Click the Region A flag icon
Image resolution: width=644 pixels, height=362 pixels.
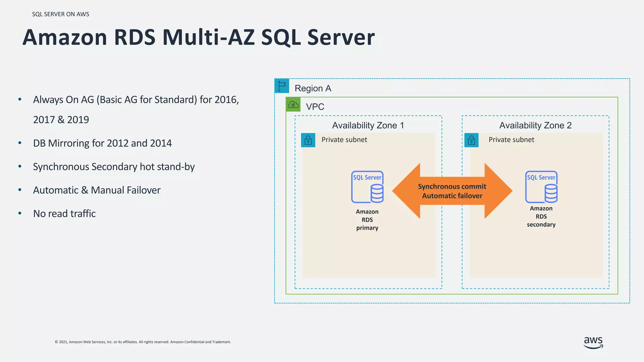point(282,86)
